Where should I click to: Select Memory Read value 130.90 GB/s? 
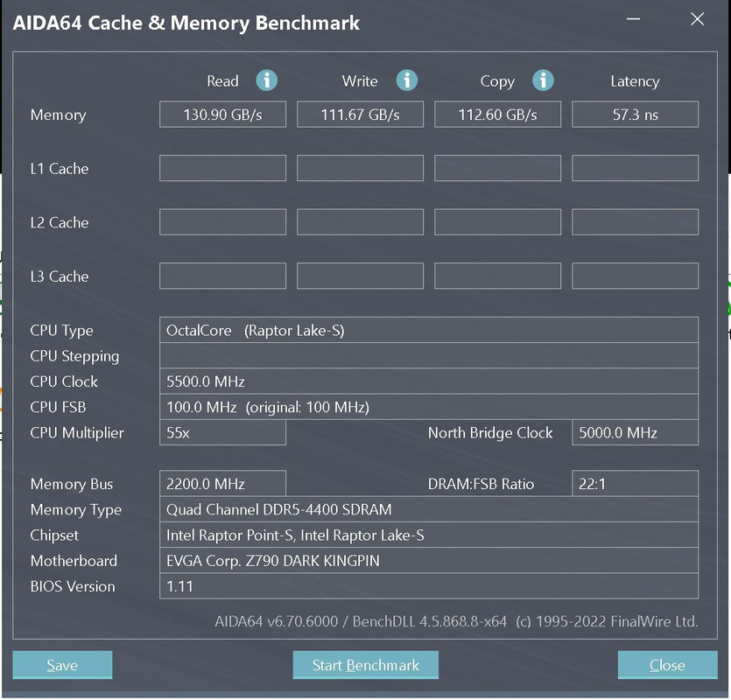coord(222,114)
